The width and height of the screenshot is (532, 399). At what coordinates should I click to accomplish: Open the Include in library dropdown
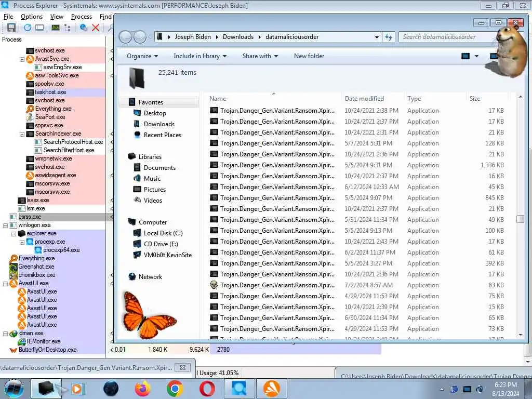coord(200,56)
